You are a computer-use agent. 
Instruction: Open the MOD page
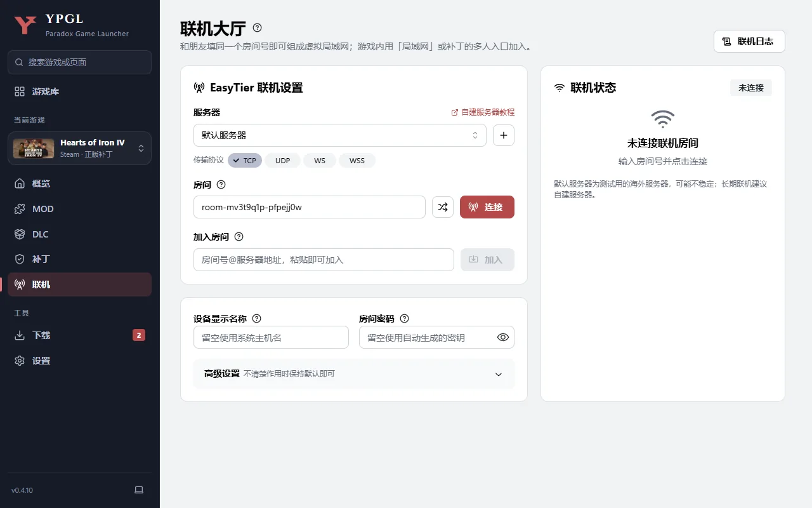(x=79, y=209)
